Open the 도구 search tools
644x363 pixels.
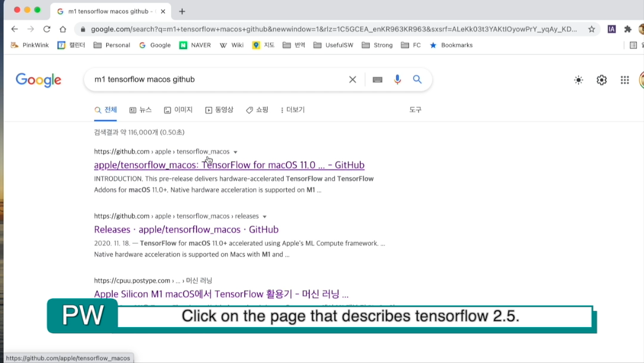click(x=415, y=110)
